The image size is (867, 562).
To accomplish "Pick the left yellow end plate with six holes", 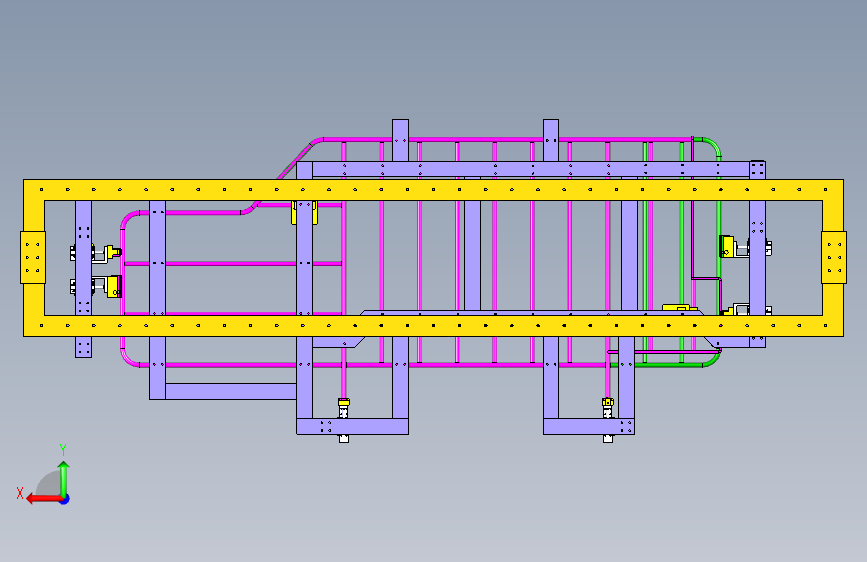I will [33, 257].
